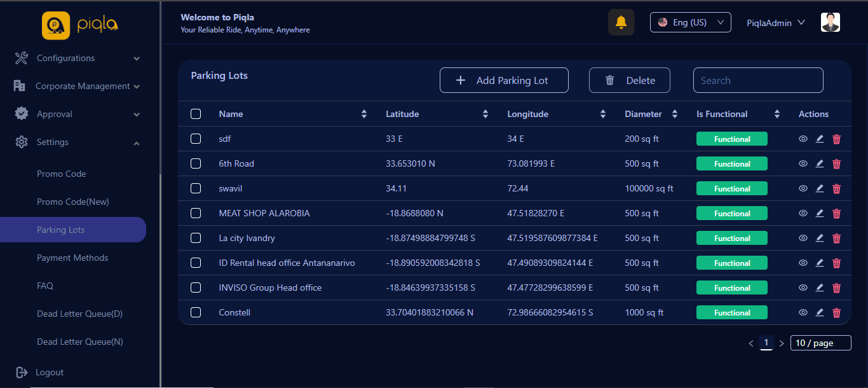Focus the Search input field
This screenshot has width=868, height=388.
coord(758,80)
